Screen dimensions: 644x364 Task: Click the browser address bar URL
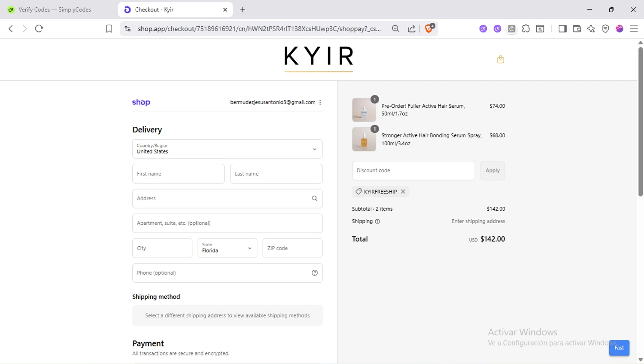click(259, 29)
